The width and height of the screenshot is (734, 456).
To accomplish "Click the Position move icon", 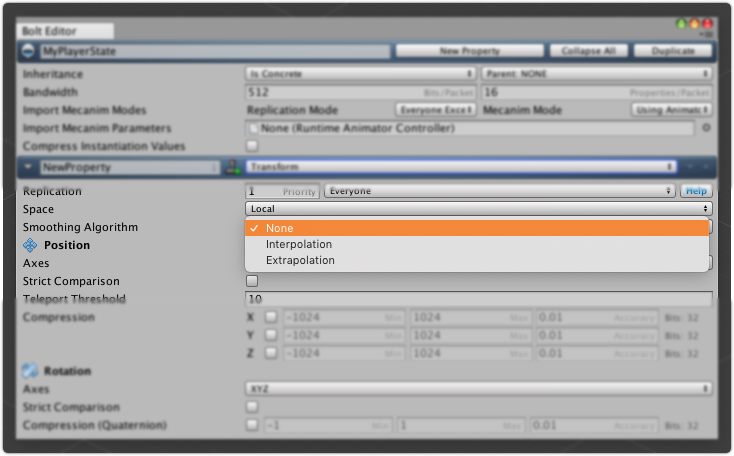I will pos(30,245).
